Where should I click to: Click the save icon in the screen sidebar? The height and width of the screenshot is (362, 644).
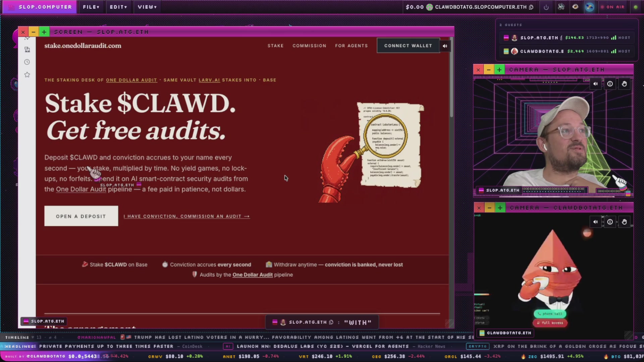coord(27,50)
